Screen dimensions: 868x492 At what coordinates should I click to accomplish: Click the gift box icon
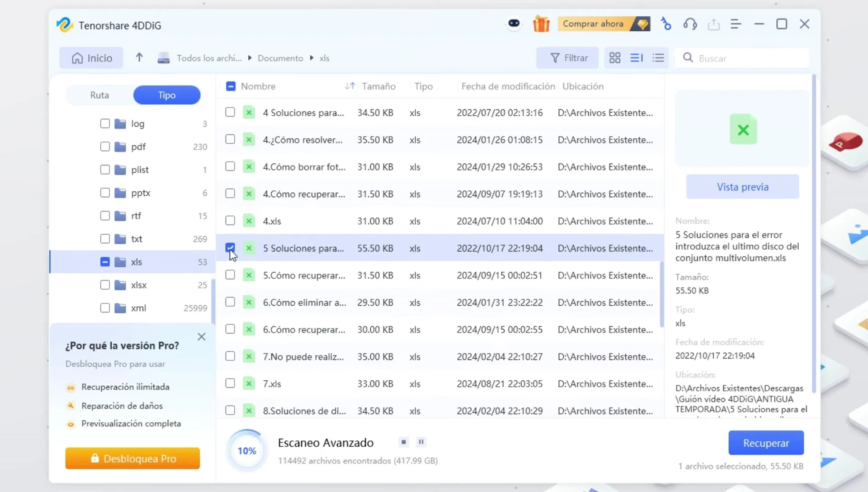click(541, 24)
